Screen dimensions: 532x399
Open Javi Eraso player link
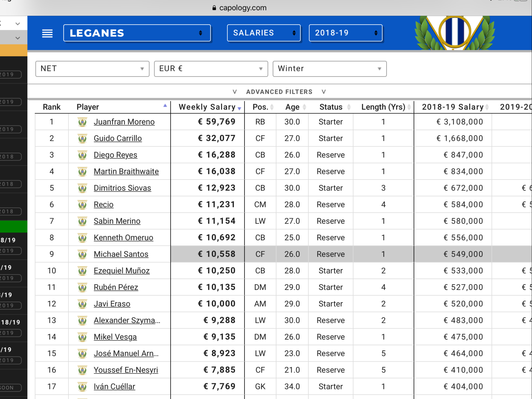click(x=112, y=304)
